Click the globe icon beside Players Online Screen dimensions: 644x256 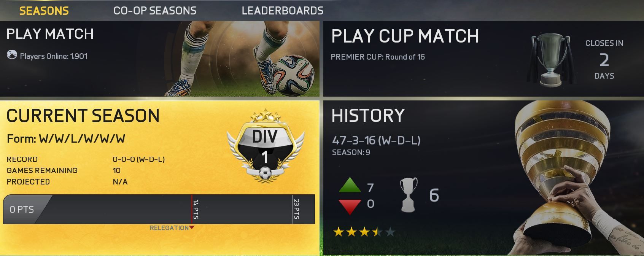coord(12,55)
